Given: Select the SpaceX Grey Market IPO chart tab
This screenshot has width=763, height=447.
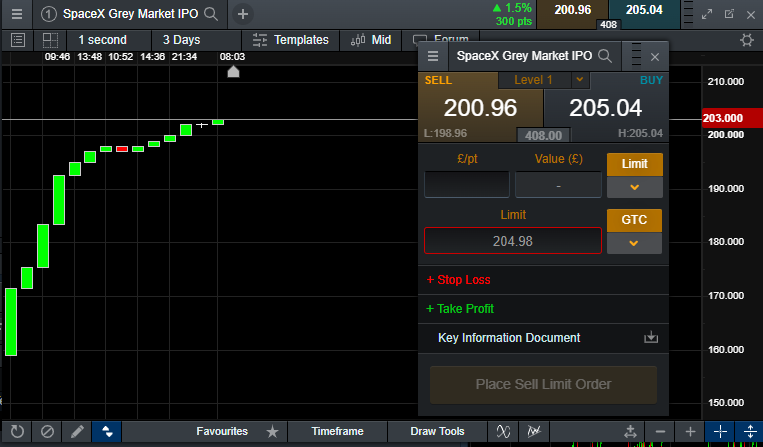Looking at the screenshot, I should [130, 14].
